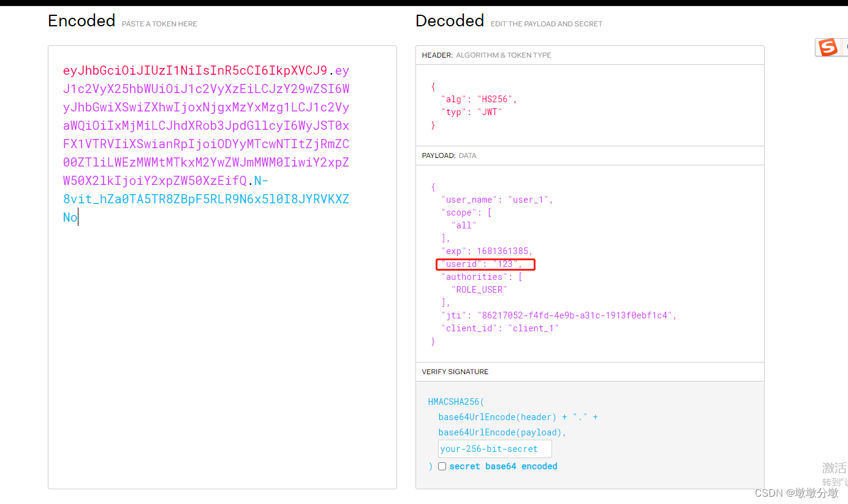This screenshot has width=848, height=504.
Task: Click the blue signature segment of the token
Action: click(206, 200)
